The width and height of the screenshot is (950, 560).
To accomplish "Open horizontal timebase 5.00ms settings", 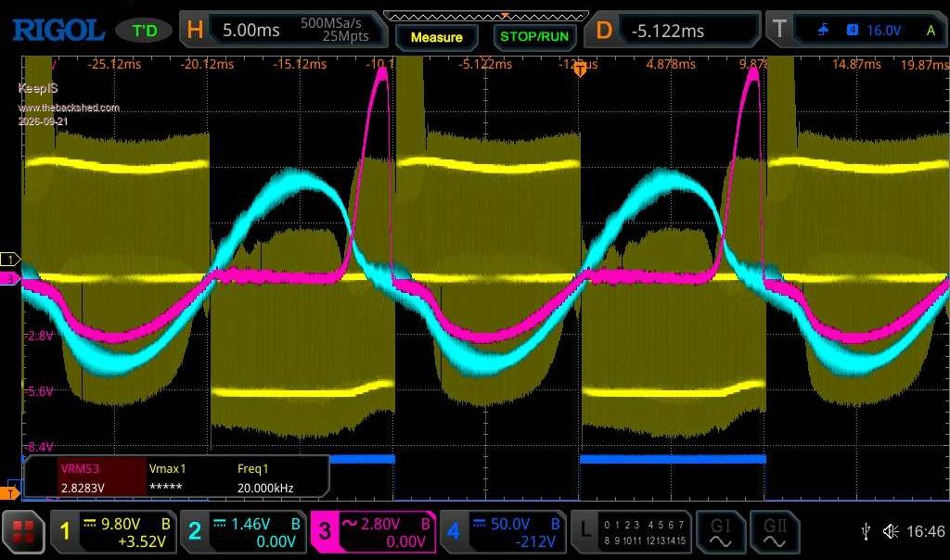I will 282,29.
